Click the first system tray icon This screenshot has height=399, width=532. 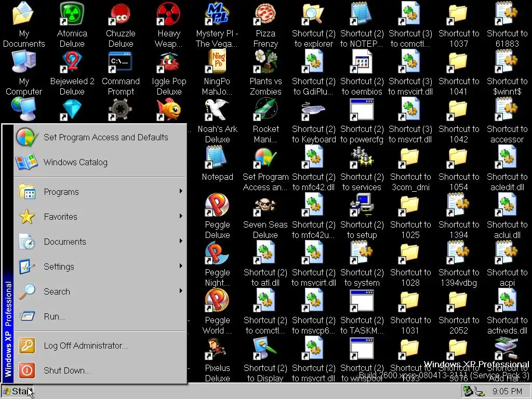point(468,391)
